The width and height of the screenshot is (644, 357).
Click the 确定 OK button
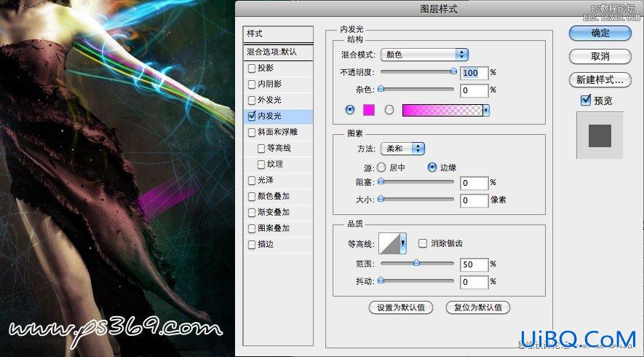[x=600, y=34]
